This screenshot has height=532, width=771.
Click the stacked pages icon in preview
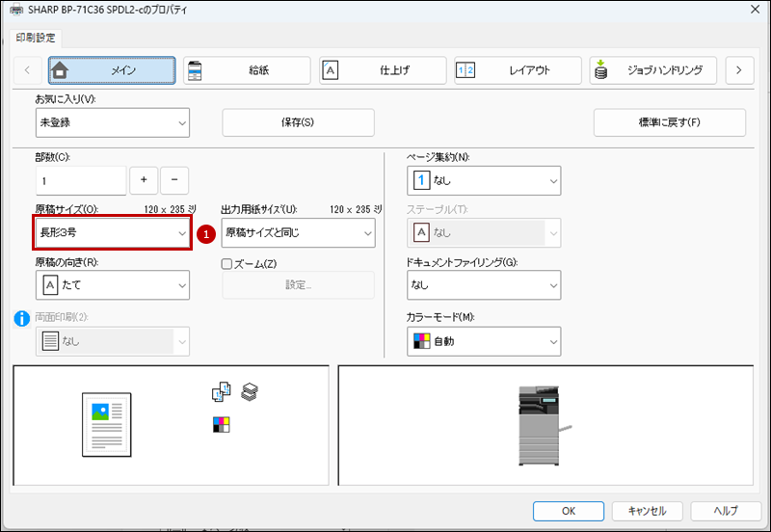[x=250, y=391]
